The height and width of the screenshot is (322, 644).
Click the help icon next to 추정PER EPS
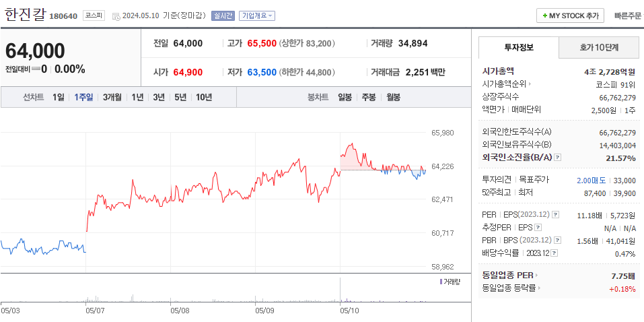point(538,228)
